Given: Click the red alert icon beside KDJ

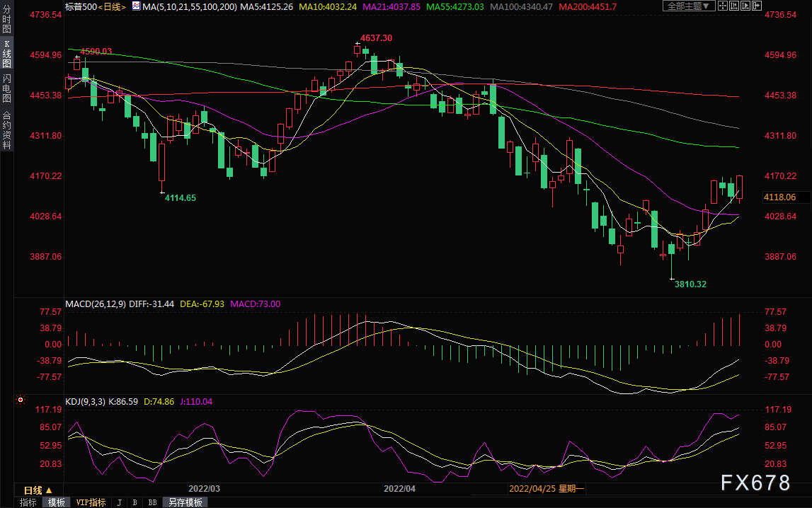Looking at the screenshot, I should [x=21, y=400].
